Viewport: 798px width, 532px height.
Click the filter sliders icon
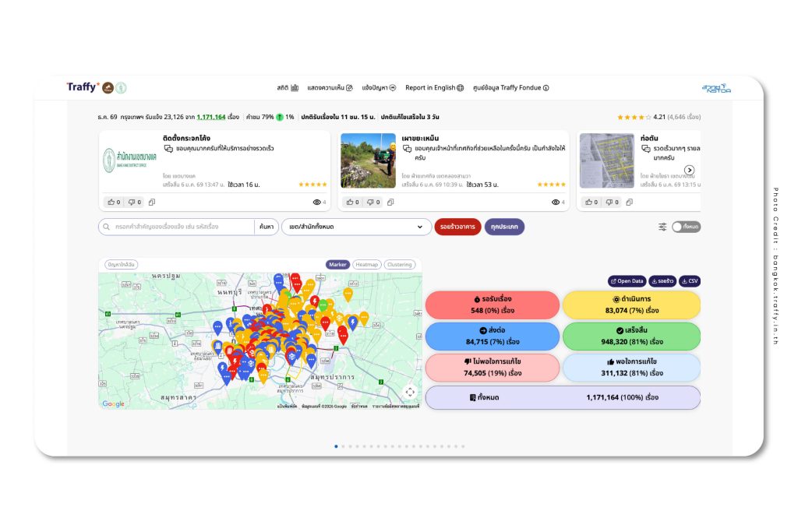(662, 227)
